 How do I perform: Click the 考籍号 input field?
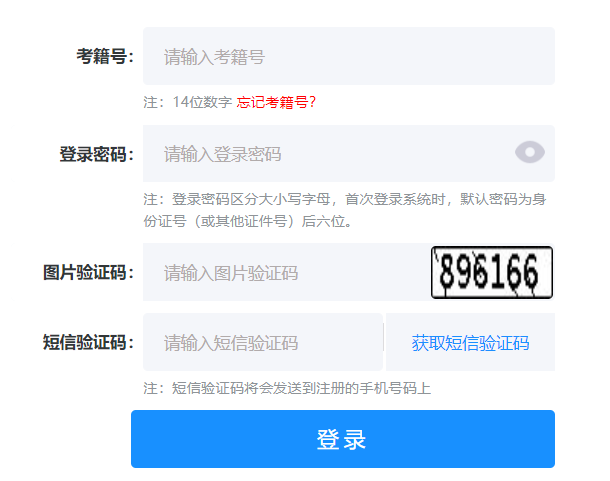coord(349,56)
